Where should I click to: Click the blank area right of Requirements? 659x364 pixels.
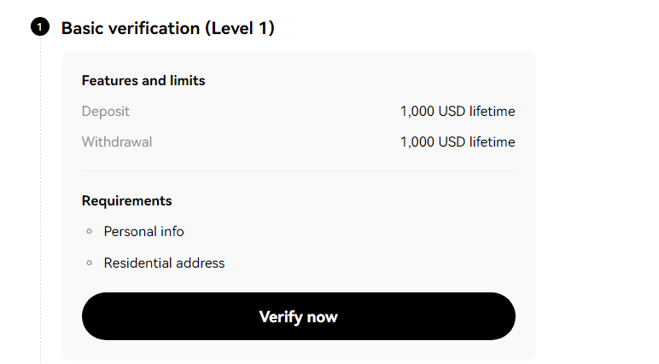tap(343, 201)
